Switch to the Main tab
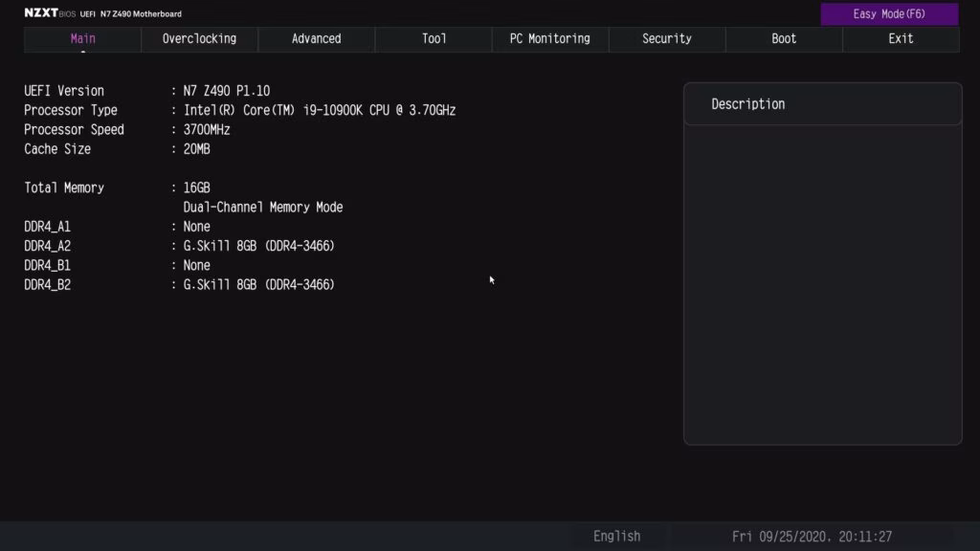980x551 pixels. 82,38
